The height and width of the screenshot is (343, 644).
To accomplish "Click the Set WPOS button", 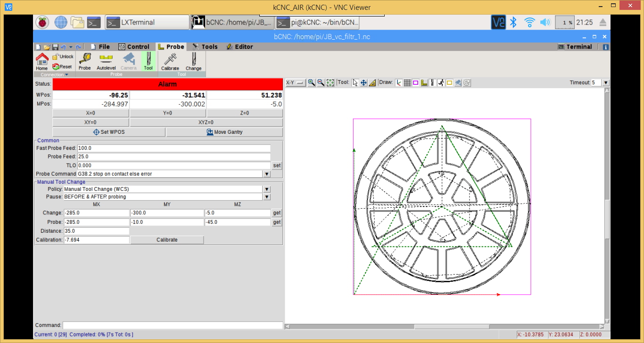I will tap(109, 132).
